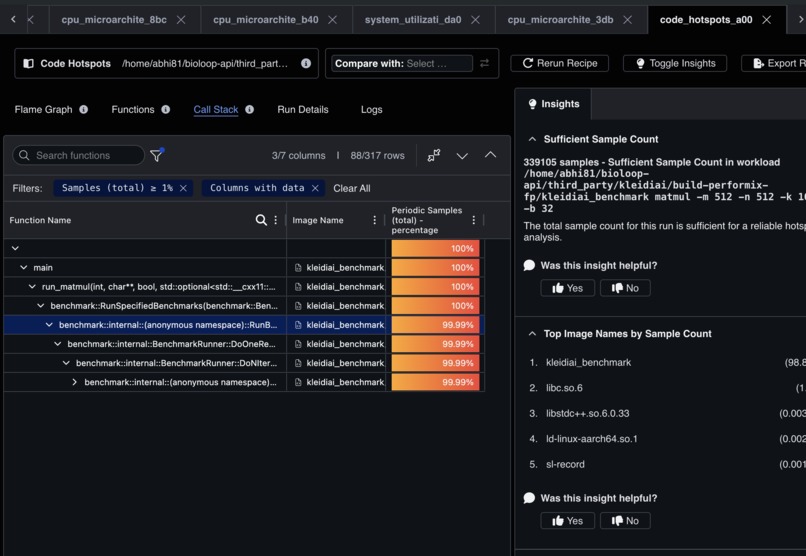Switch to the system_utilizati_da0 tab
The height and width of the screenshot is (556, 806).
(413, 20)
